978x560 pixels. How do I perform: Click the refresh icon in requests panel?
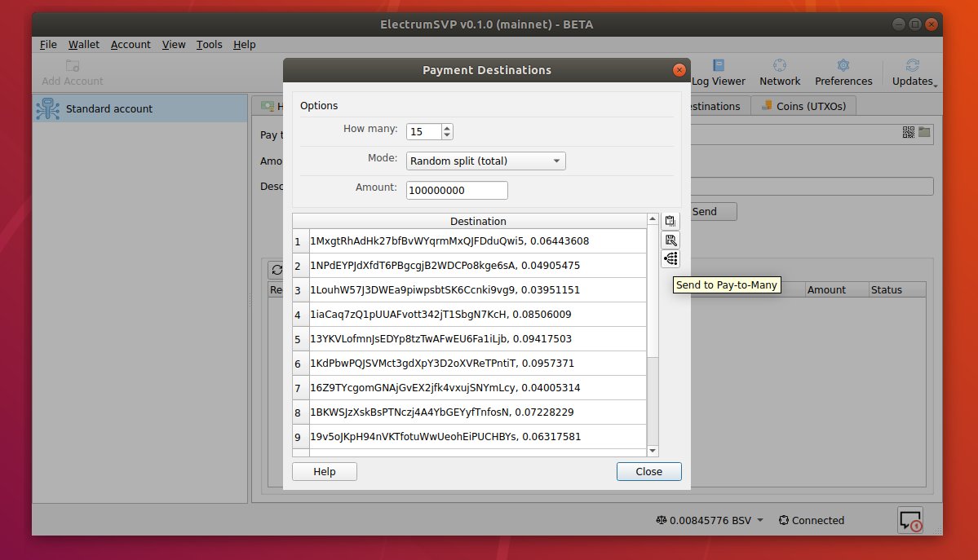(277, 270)
